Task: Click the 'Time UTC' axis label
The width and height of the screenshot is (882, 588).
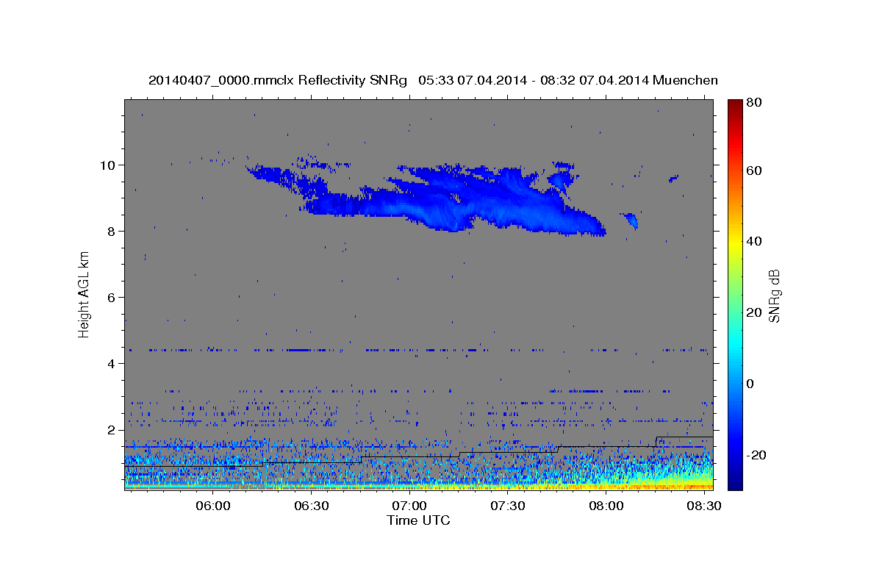Action: [x=418, y=520]
